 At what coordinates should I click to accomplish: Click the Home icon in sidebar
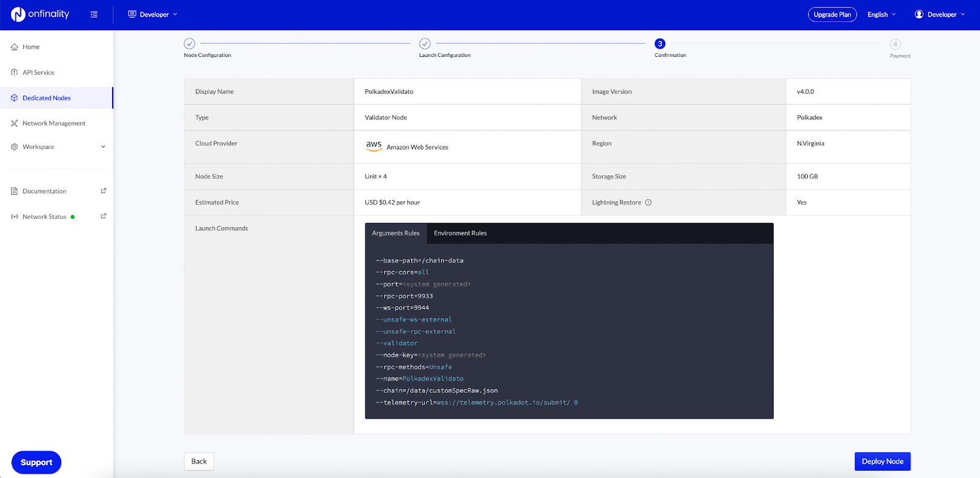(14, 47)
